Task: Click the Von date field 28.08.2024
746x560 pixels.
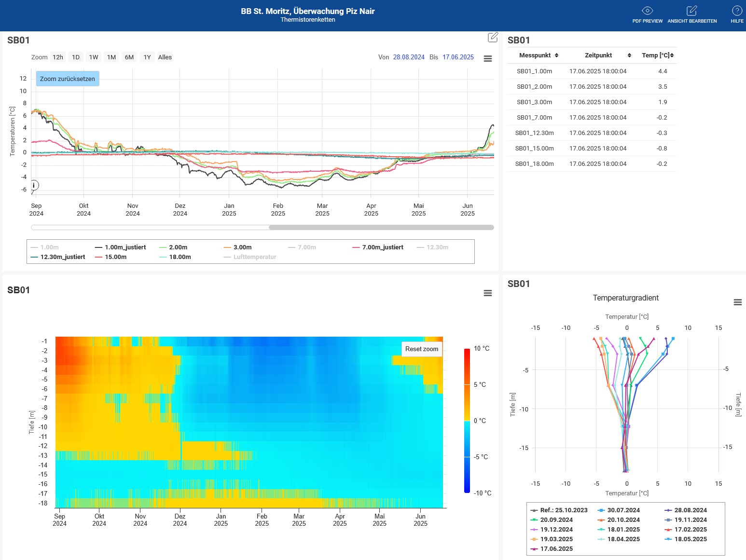Action: [x=409, y=57]
